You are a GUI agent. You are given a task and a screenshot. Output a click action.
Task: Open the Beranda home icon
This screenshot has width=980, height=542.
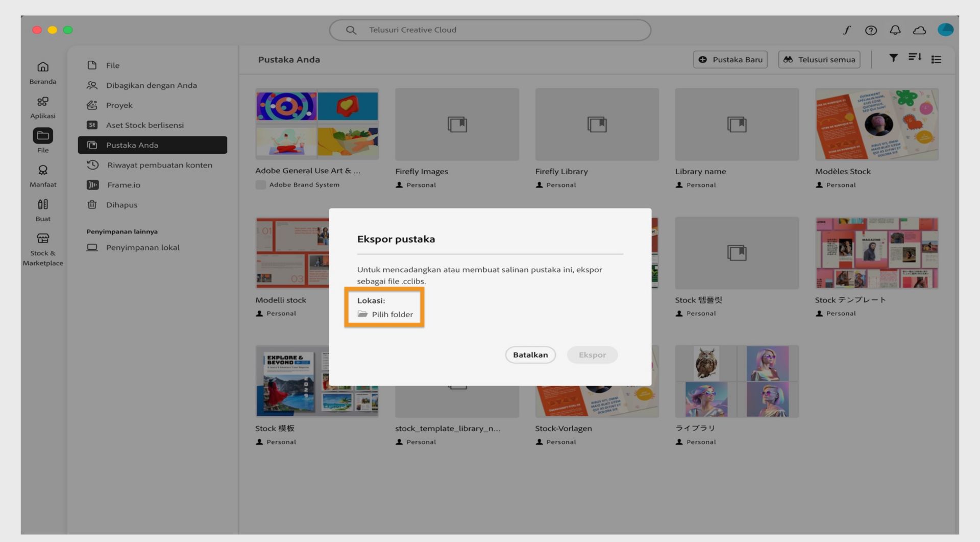[x=43, y=67]
